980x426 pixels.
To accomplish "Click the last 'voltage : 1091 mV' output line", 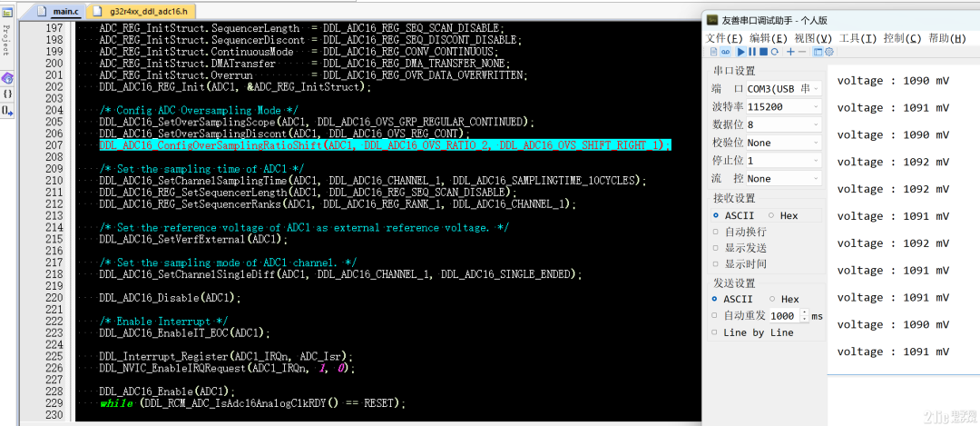I will [893, 352].
